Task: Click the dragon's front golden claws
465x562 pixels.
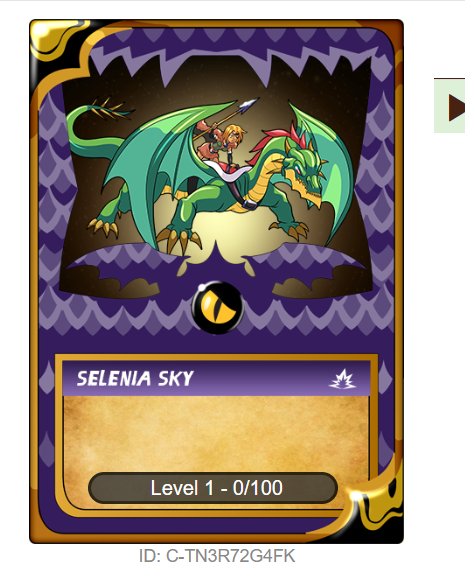Action: pos(178,239)
